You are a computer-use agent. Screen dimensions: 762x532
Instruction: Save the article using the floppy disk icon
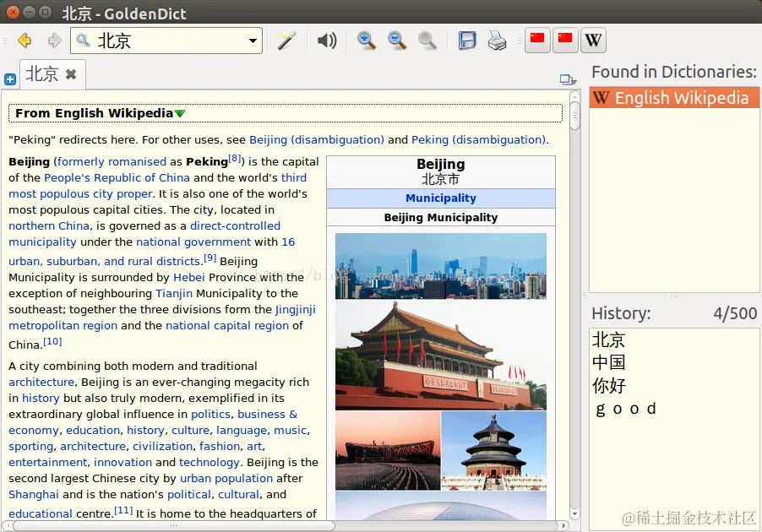click(467, 41)
